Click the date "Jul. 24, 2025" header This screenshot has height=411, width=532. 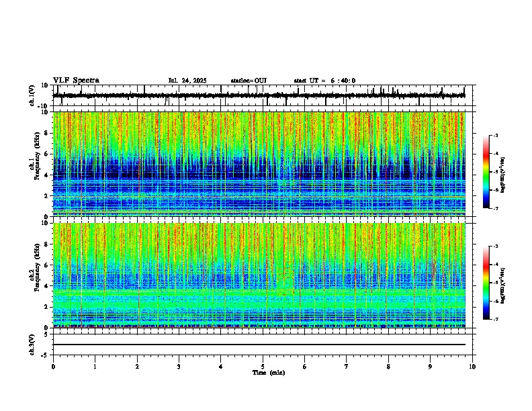click(x=187, y=81)
